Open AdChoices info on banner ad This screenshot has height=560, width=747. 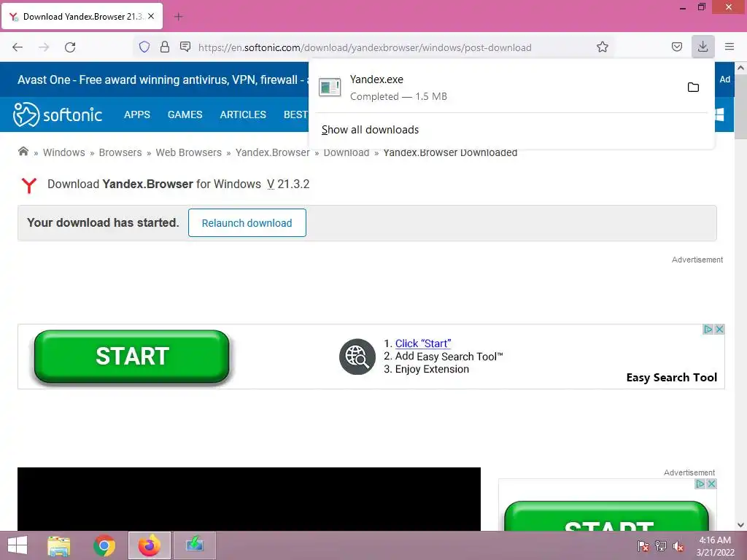(x=708, y=329)
